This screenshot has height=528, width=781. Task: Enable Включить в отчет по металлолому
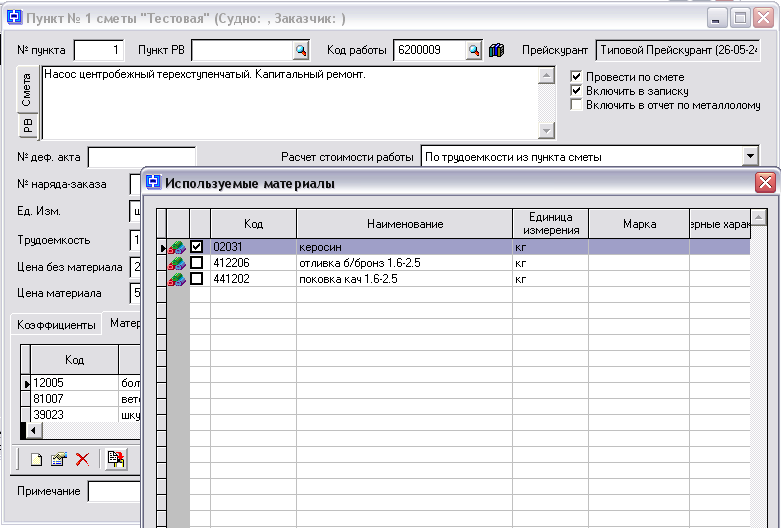(576, 105)
